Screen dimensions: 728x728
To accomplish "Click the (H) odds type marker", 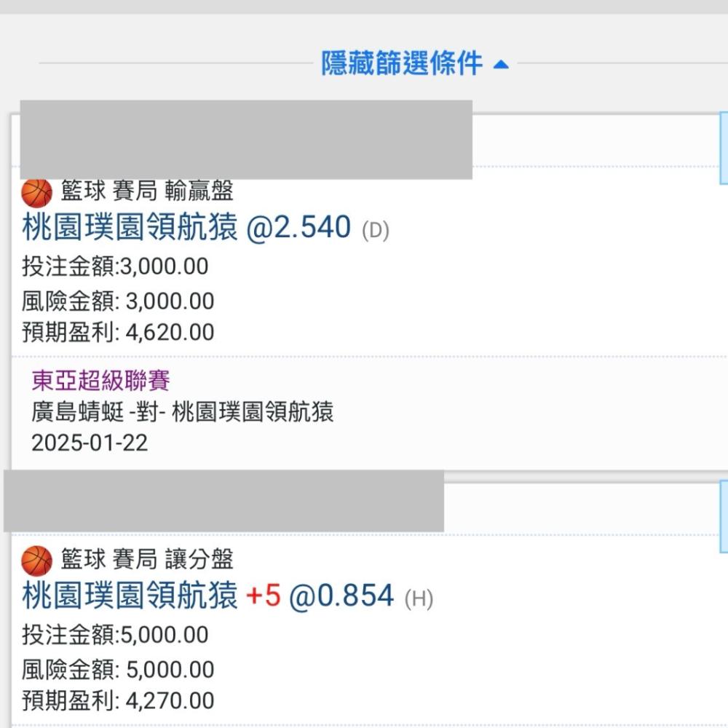I will (x=419, y=598).
